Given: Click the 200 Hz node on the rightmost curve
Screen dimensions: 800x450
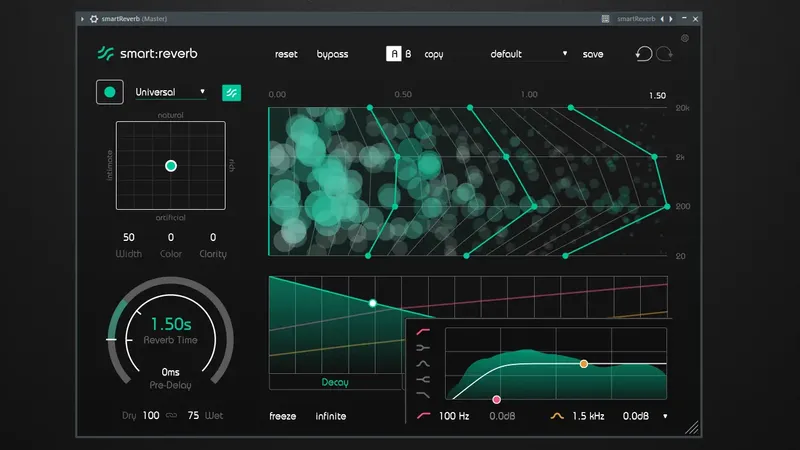Looking at the screenshot, I should [x=667, y=207].
